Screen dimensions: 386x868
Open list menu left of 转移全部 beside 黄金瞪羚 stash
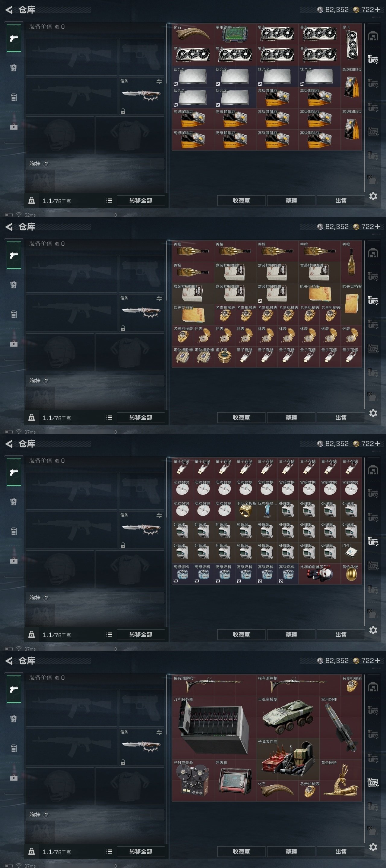pos(109,851)
